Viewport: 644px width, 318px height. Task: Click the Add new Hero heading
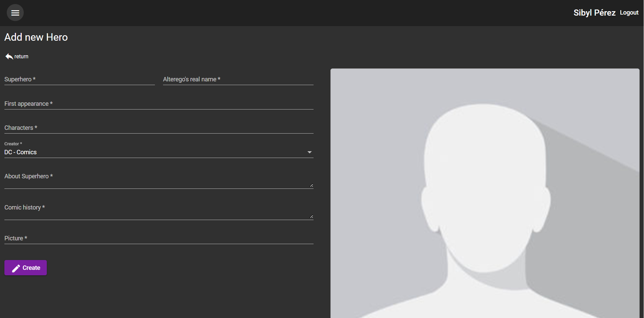[36, 37]
